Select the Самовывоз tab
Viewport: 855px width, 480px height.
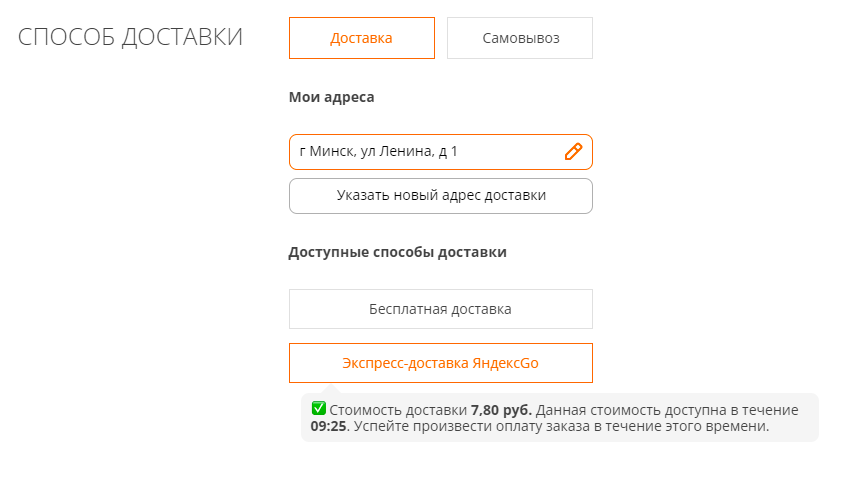[520, 38]
